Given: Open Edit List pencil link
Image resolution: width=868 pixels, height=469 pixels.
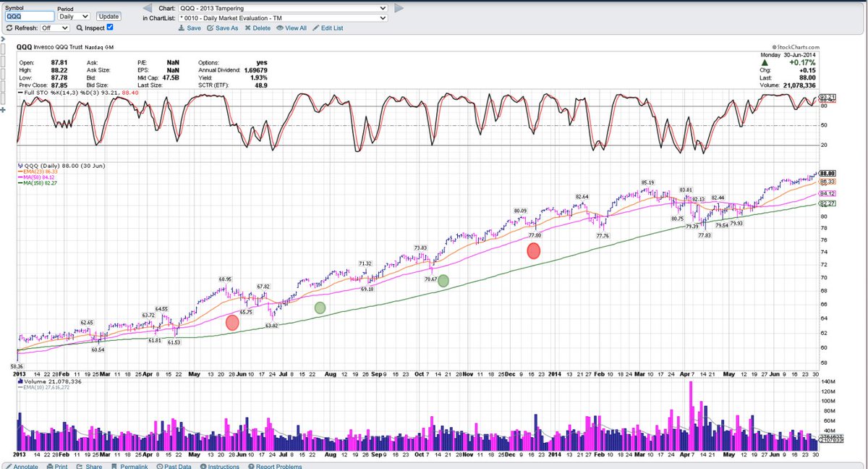Looking at the screenshot, I should tap(328, 28).
